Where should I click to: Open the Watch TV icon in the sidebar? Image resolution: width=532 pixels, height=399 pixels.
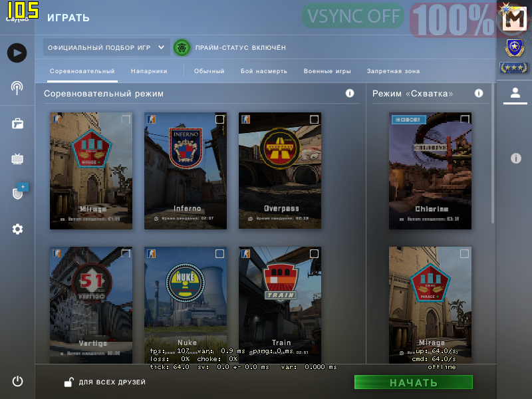point(17,158)
